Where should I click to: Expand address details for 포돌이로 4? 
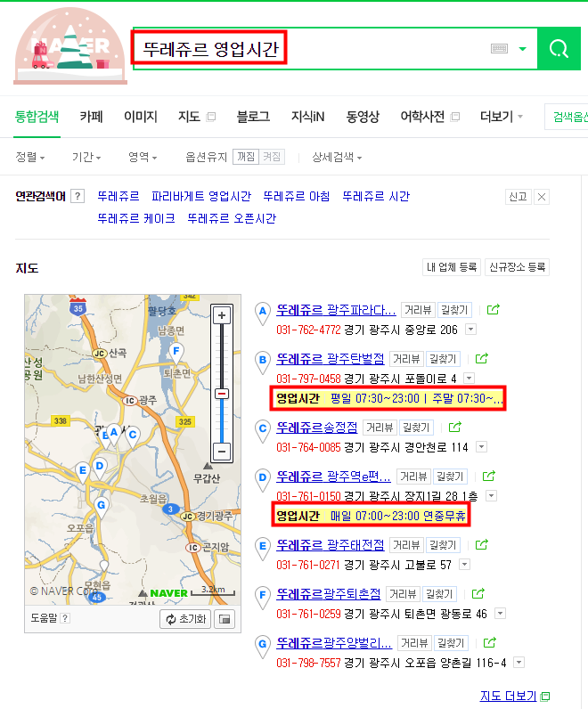point(469,378)
